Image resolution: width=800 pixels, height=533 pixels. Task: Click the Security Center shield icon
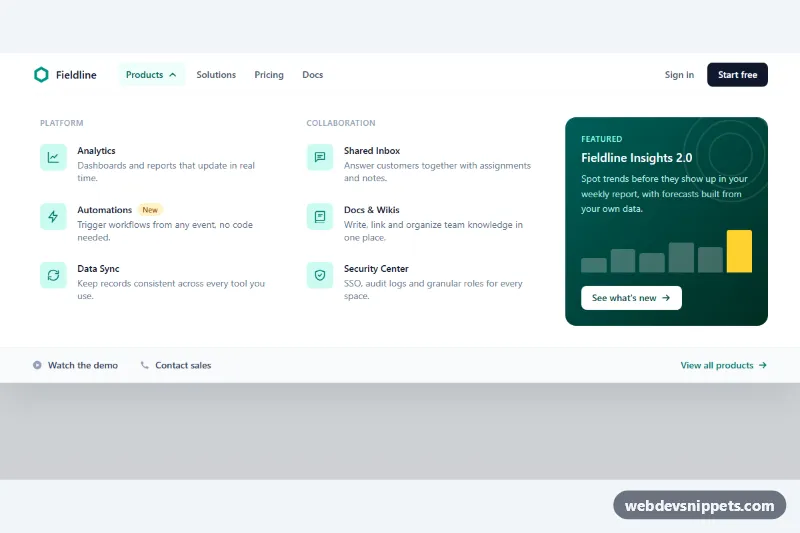point(320,275)
